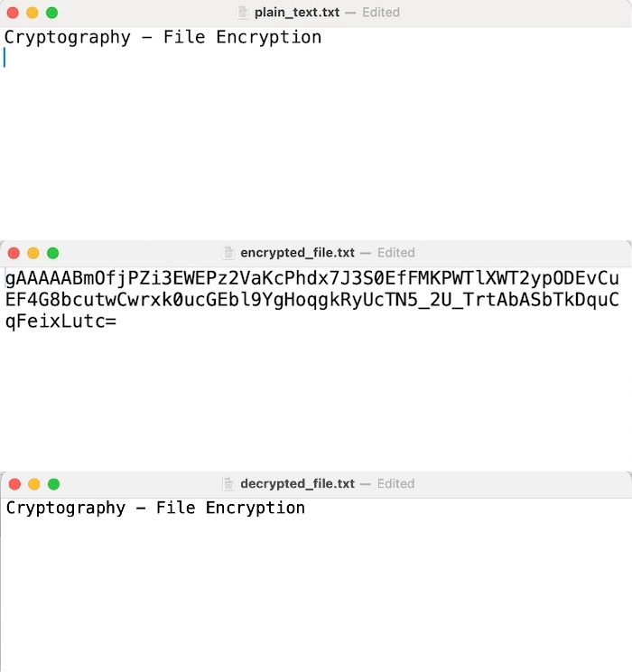Expand the Edited menu on encrypted_file.txt
This screenshot has height=672, width=632.
395,253
